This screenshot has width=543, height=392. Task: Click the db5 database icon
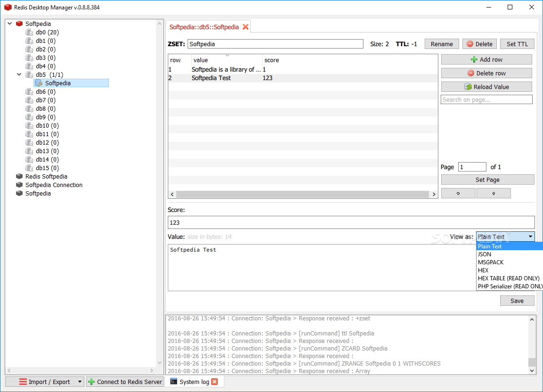29,74
